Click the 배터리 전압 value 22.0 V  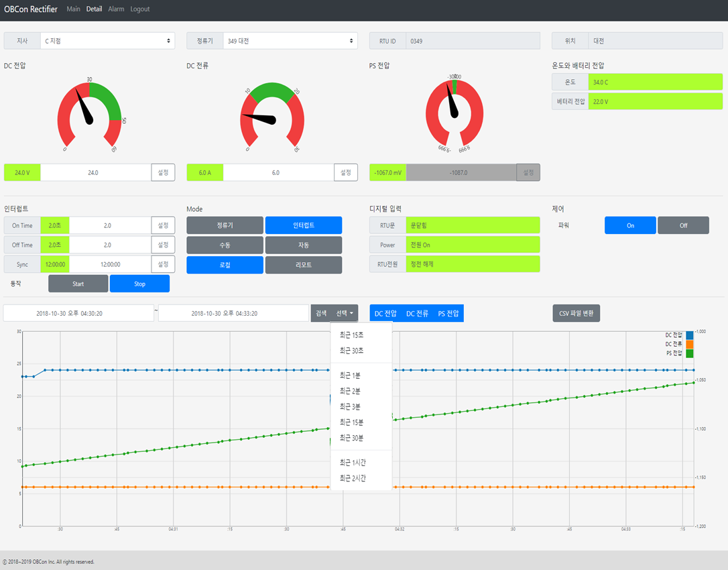coord(655,101)
